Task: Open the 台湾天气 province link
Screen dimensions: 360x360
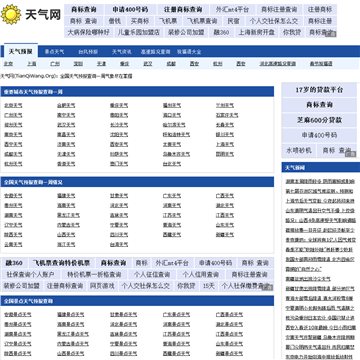Action: pos(119,245)
